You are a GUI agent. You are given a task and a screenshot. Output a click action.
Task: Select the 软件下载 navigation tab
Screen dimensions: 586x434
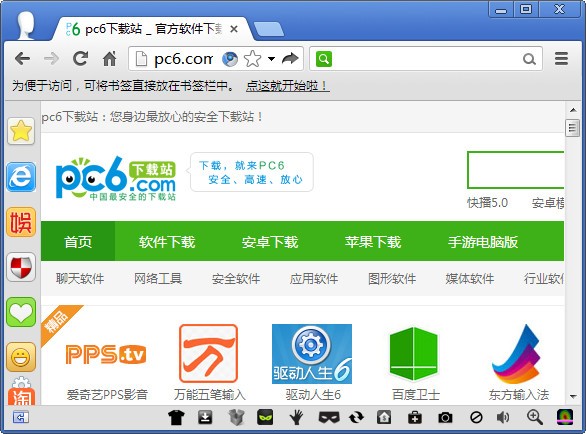pos(167,242)
